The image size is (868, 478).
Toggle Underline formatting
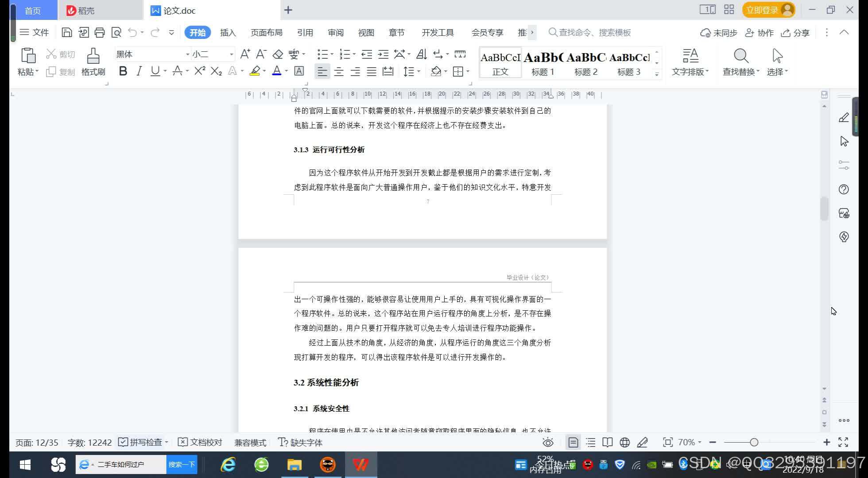tap(155, 71)
